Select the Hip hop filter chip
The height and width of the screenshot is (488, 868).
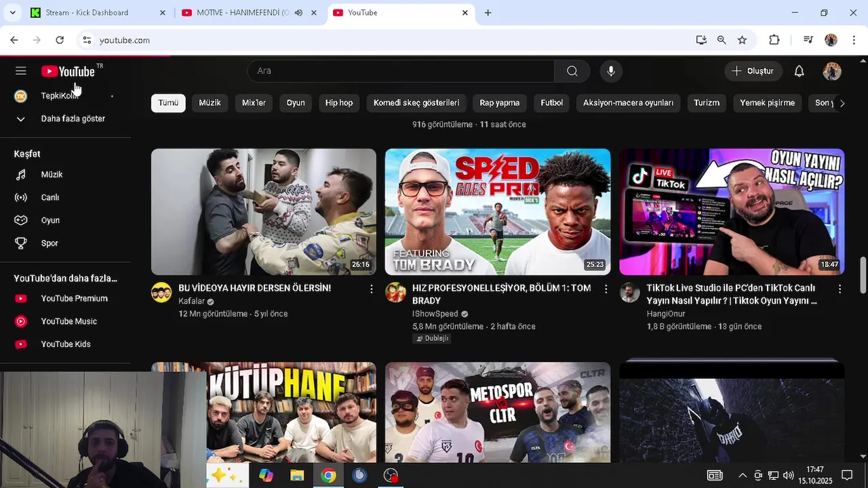339,103
